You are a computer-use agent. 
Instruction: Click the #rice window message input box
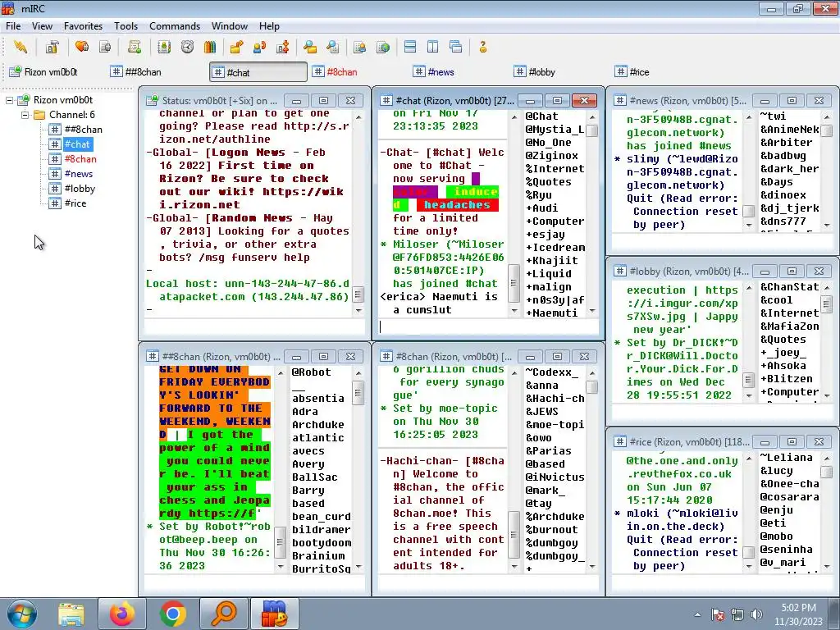[724, 583]
